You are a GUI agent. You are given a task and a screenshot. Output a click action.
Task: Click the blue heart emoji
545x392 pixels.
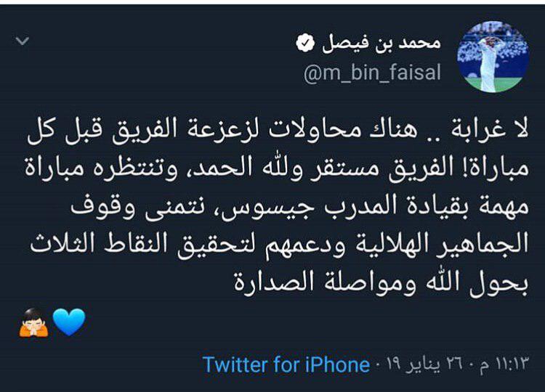click(x=69, y=322)
